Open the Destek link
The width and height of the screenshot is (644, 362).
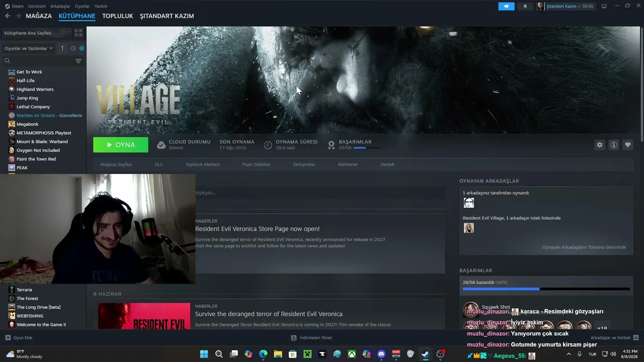pyautogui.click(x=387, y=164)
